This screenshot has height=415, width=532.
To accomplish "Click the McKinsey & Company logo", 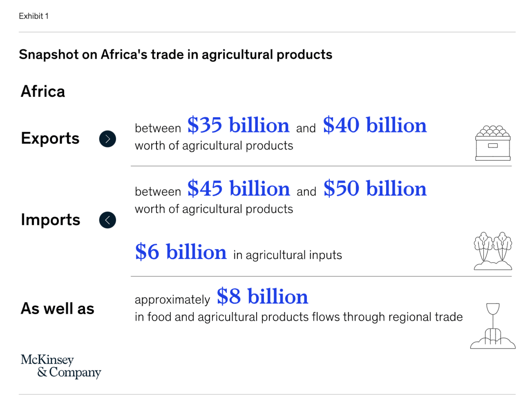I will coord(61,366).
